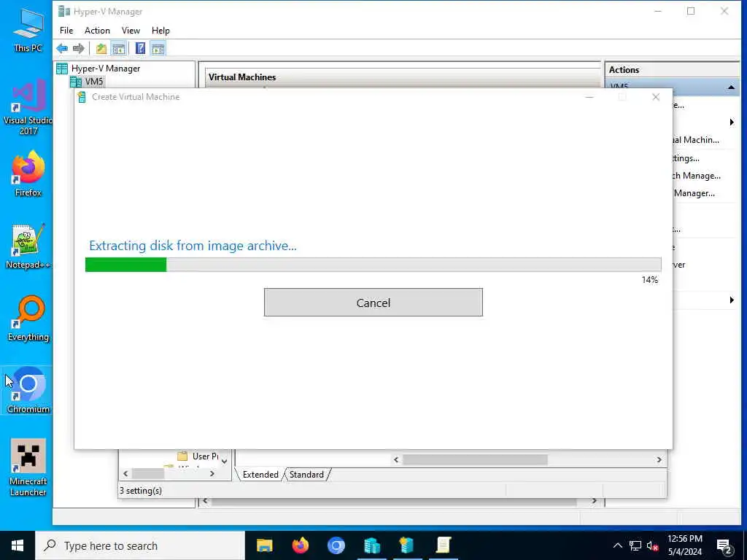Open the Help menu

tap(160, 31)
